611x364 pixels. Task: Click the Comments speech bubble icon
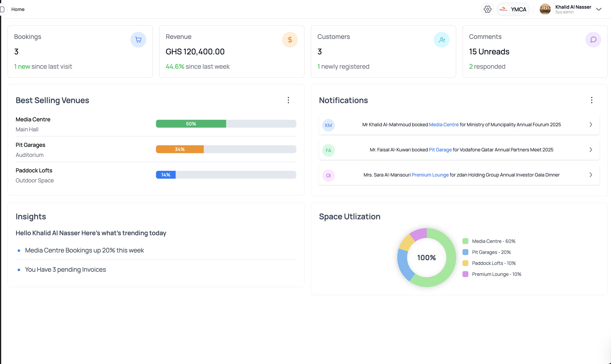click(593, 40)
